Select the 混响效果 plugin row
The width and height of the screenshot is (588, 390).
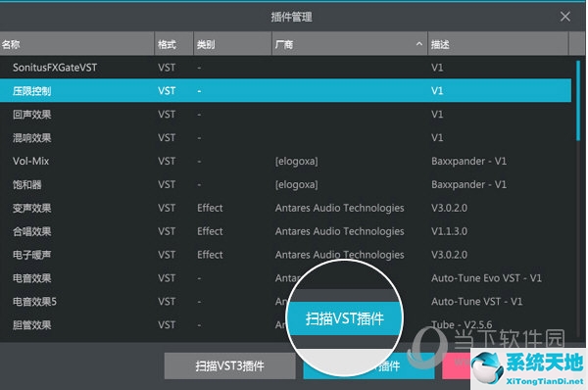pos(285,137)
